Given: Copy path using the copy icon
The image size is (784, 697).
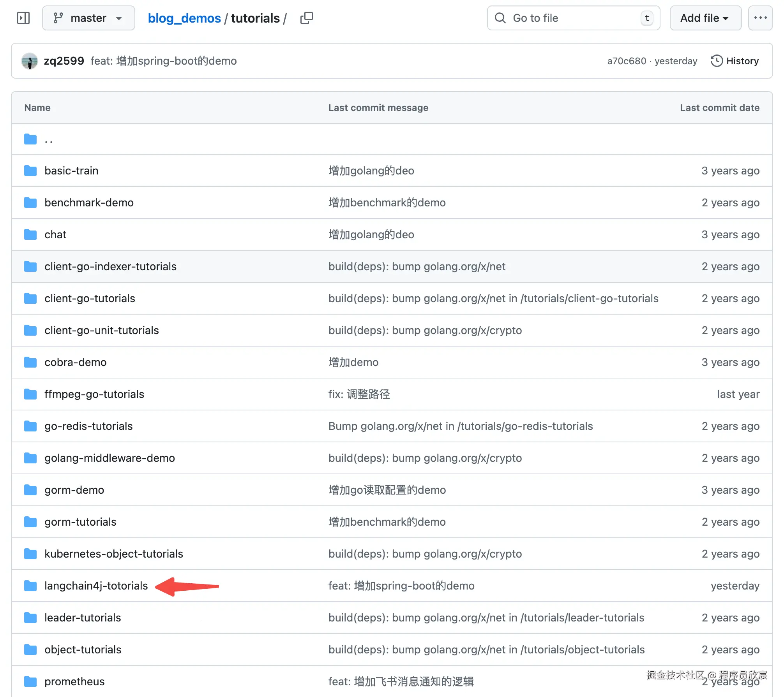Looking at the screenshot, I should 306,18.
